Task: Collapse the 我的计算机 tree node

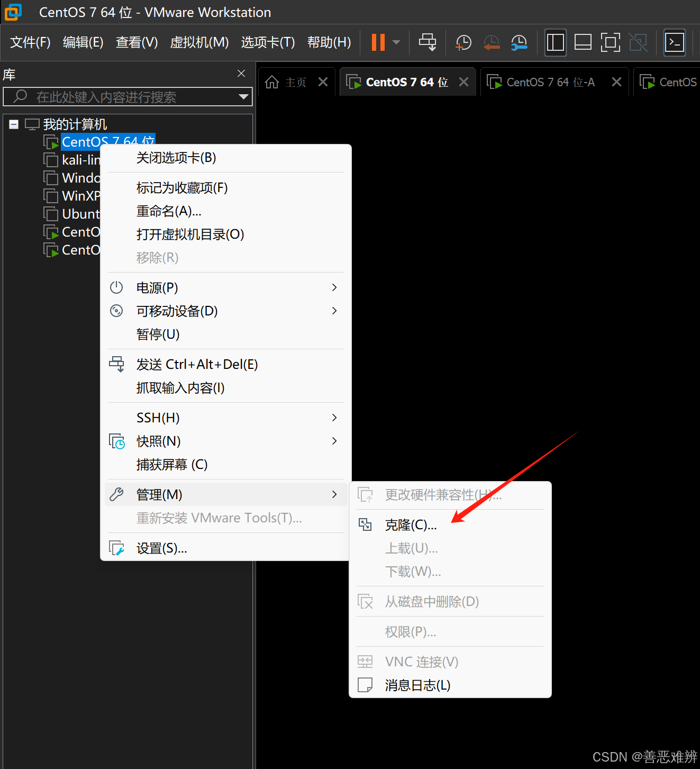Action: 14,124
